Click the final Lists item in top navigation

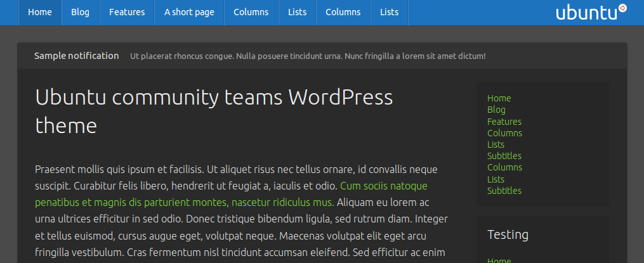(390, 12)
